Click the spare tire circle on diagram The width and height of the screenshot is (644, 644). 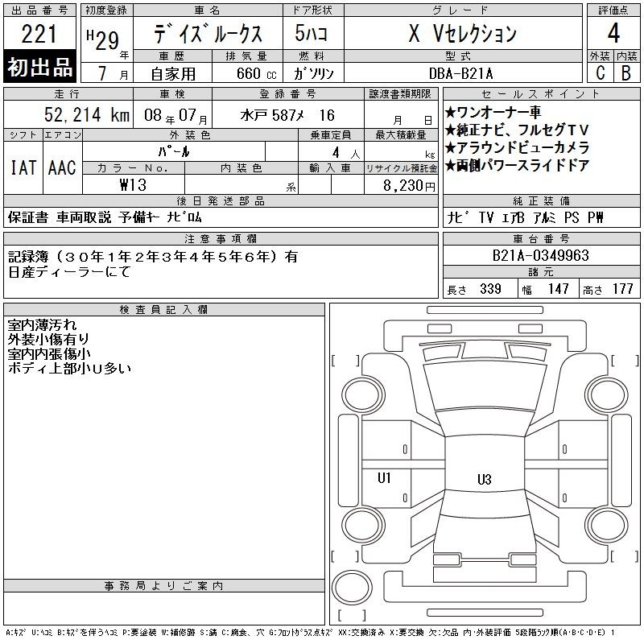[352, 587]
